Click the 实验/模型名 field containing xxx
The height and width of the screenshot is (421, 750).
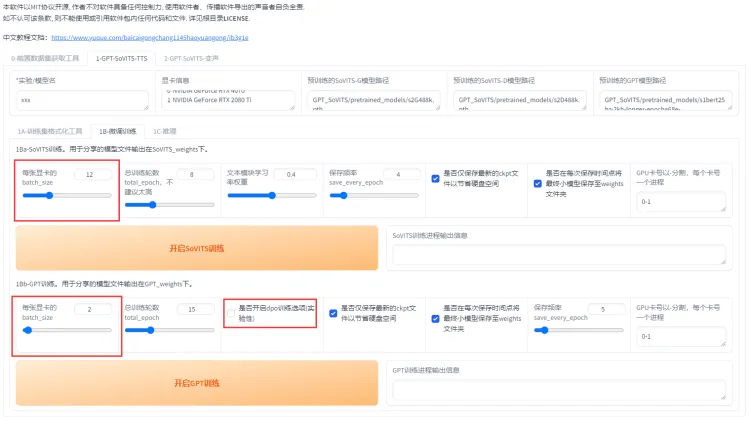[x=82, y=100]
